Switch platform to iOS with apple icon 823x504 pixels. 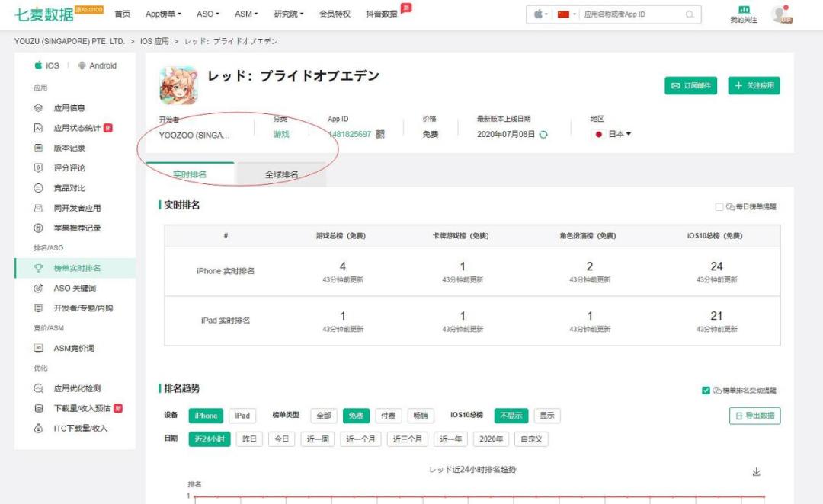[46, 65]
